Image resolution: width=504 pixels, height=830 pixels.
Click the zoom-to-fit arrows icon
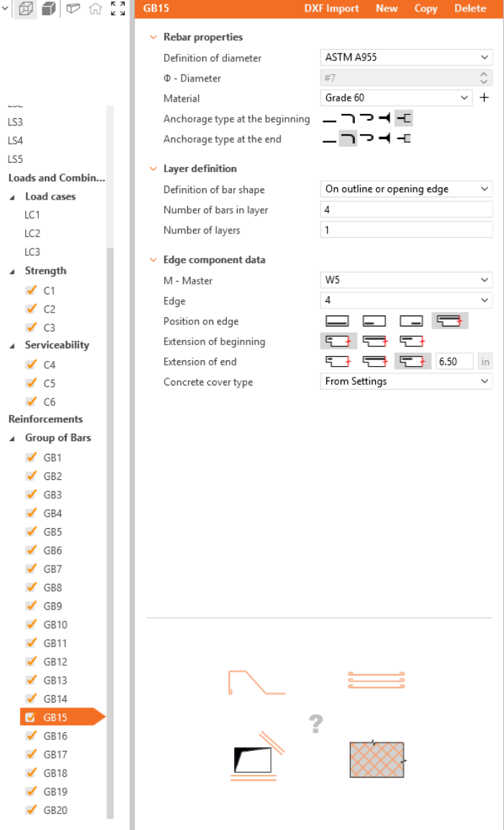118,9
